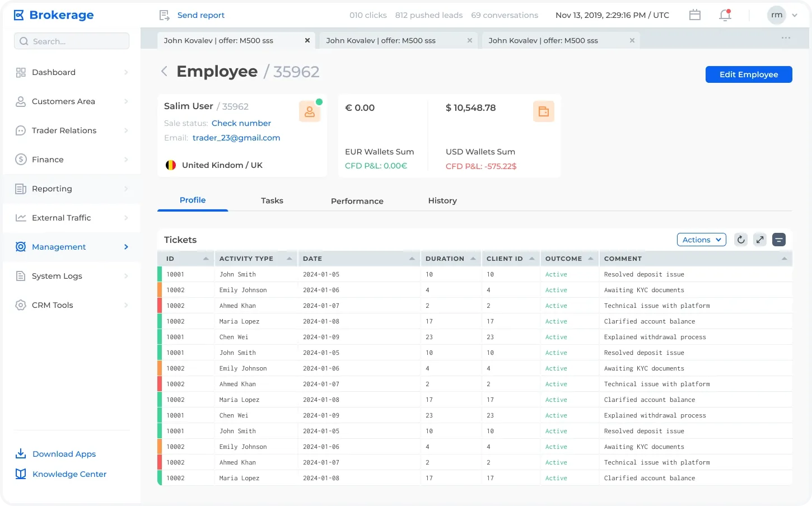Expand the Management chevron

coord(126,247)
